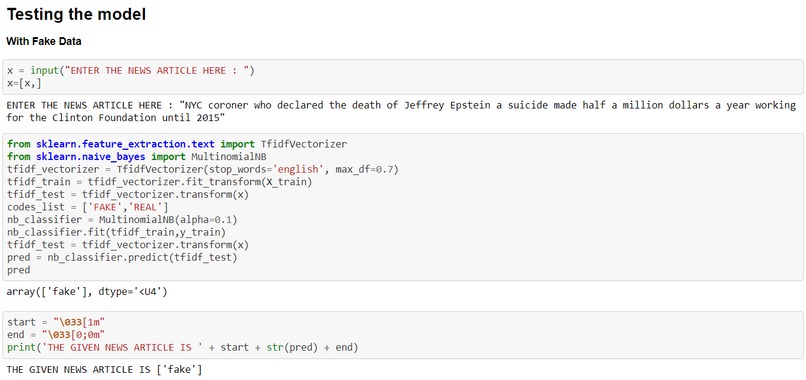The height and width of the screenshot is (380, 806).
Task: Click the tfidf_train fit_transform(X_train) line
Action: coord(159,182)
